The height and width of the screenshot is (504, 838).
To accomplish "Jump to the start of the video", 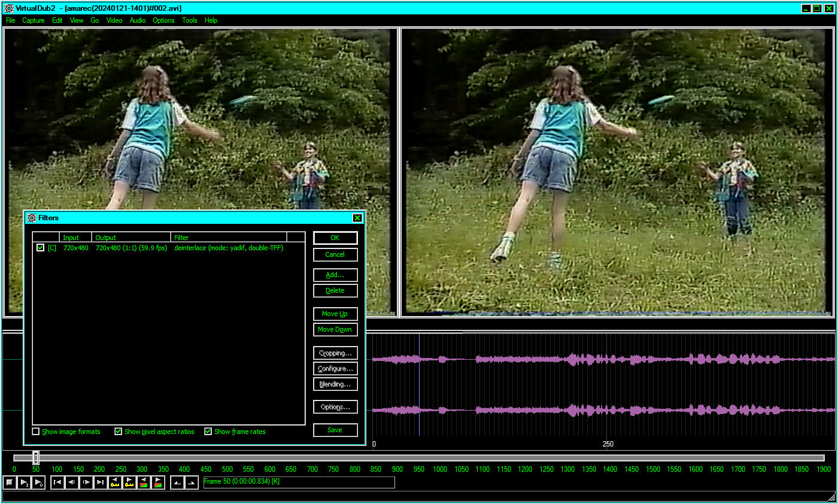I will coord(57,482).
